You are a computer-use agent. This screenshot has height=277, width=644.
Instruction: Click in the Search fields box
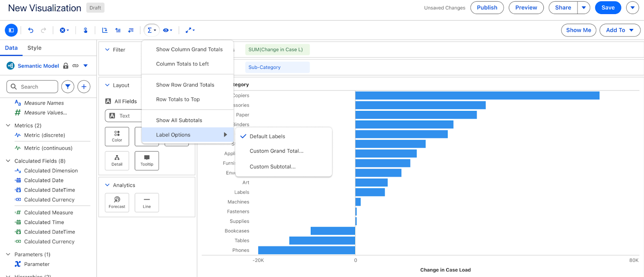(32, 86)
